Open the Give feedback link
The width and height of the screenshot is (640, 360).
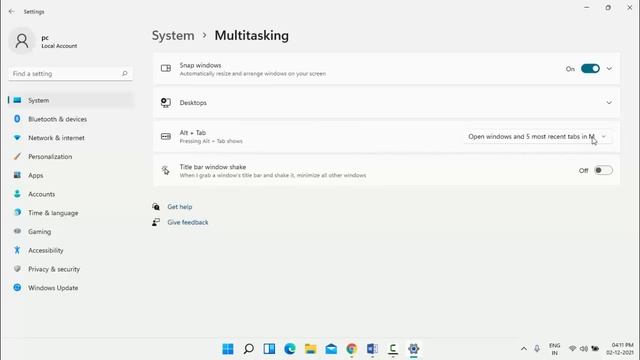click(x=188, y=222)
